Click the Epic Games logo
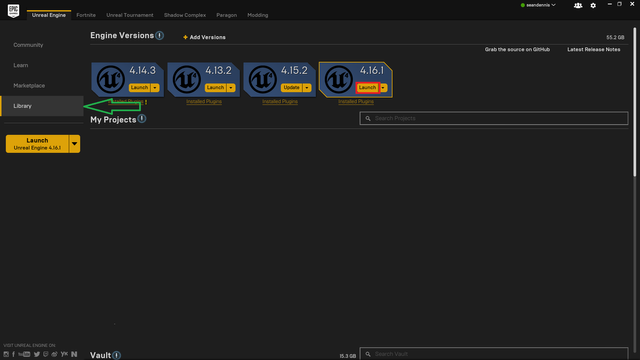Viewport: 640px width, 360px height. pos(13,10)
